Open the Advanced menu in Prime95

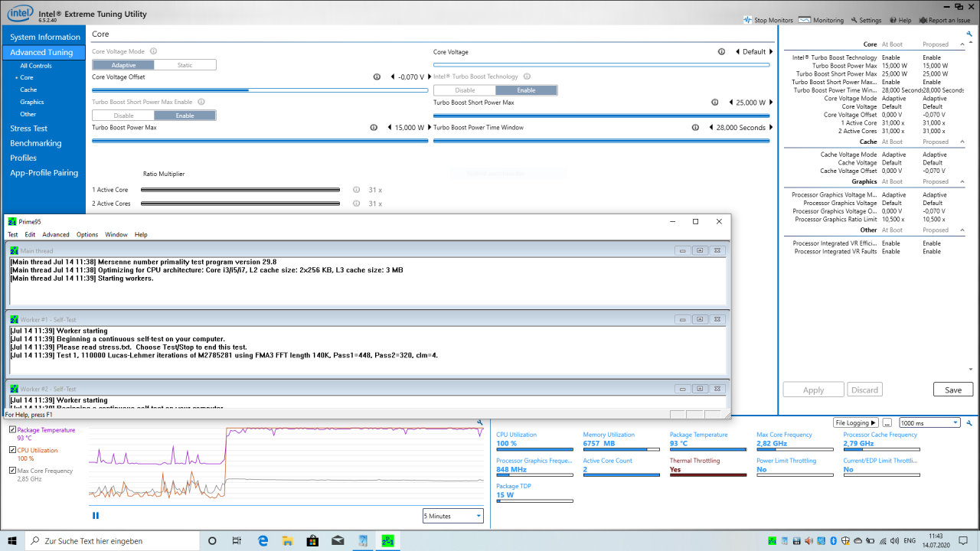pos(56,235)
